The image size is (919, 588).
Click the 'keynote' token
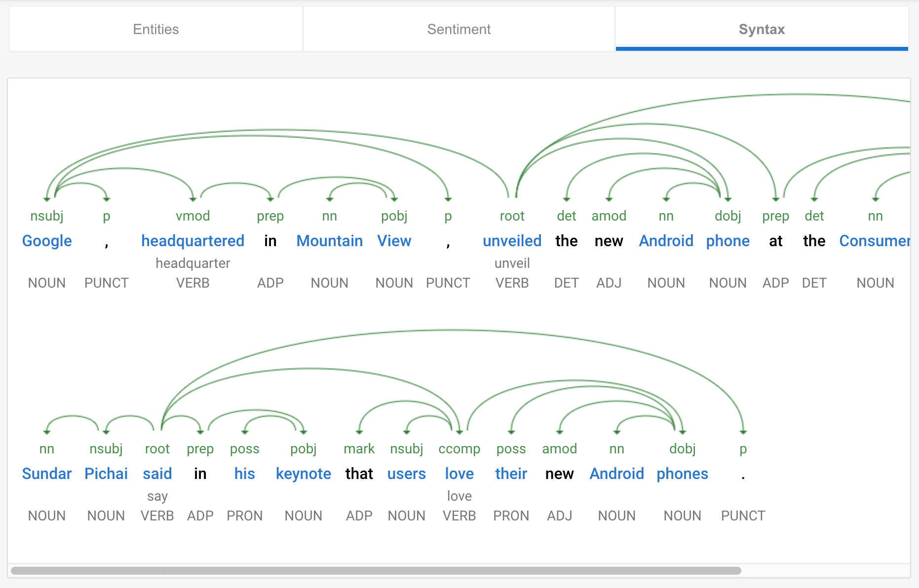coord(304,474)
